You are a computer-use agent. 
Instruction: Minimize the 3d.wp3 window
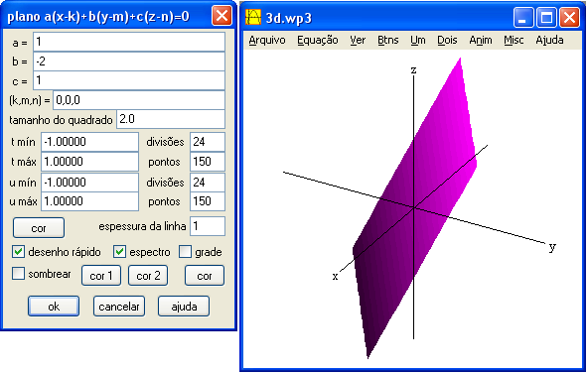tap(523, 18)
